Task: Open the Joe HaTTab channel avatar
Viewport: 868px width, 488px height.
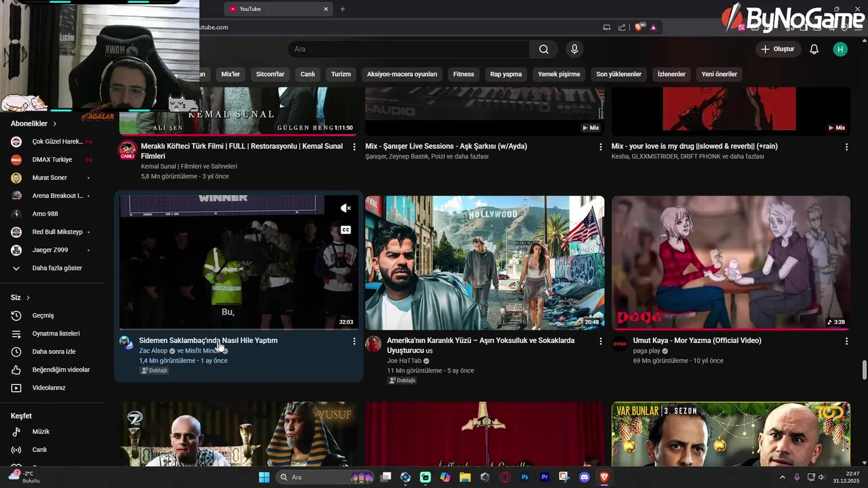Action: coord(374,344)
